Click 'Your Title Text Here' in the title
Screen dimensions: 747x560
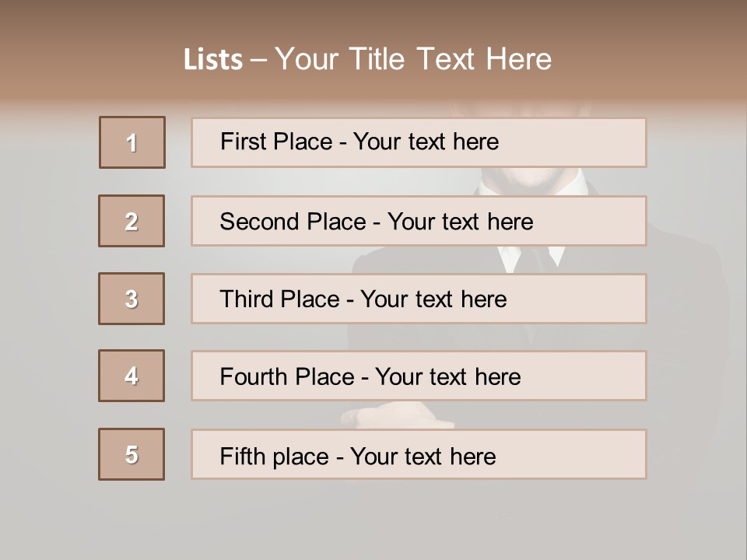(x=413, y=59)
